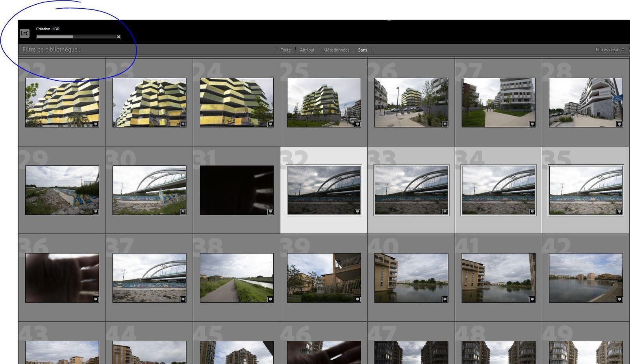Image resolution: width=630 pixels, height=364 pixels.
Task: Select thumbnail 29 graffiti wall landscape
Action: 62,190
